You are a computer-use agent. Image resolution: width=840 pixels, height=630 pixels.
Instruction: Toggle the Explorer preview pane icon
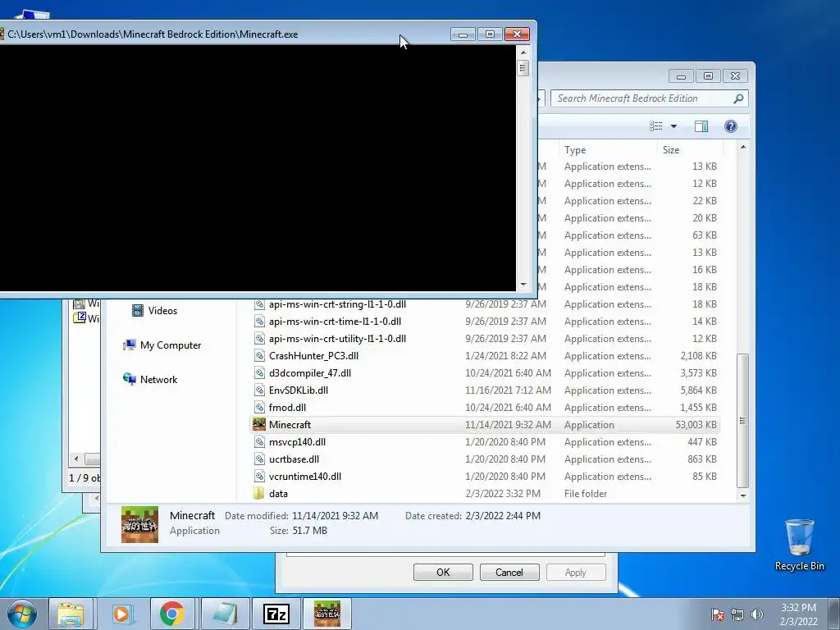pos(701,126)
